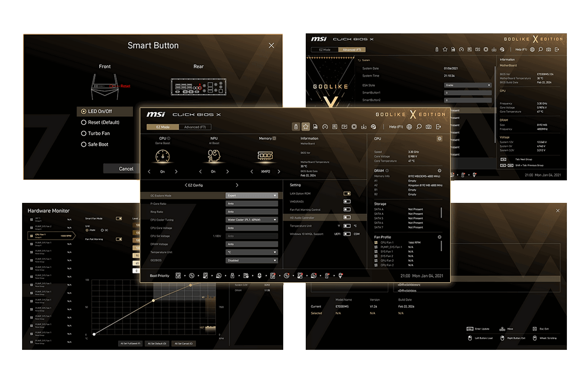Click the Favorites star icon in toolbar

(x=305, y=126)
